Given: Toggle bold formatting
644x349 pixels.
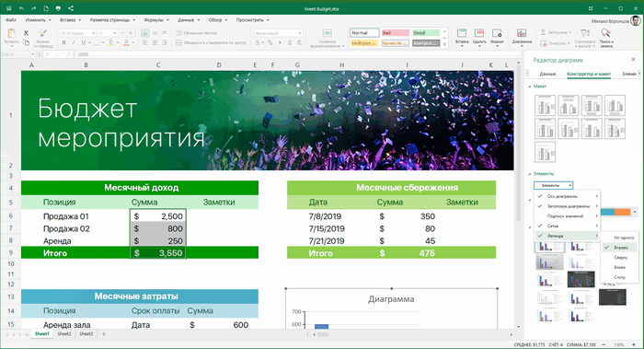Looking at the screenshot, I should click(63, 42).
